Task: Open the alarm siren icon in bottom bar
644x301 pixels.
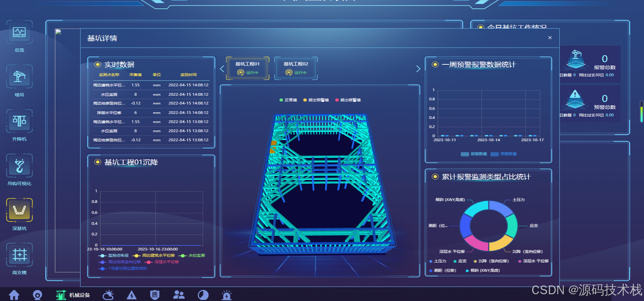Action: (x=226, y=295)
